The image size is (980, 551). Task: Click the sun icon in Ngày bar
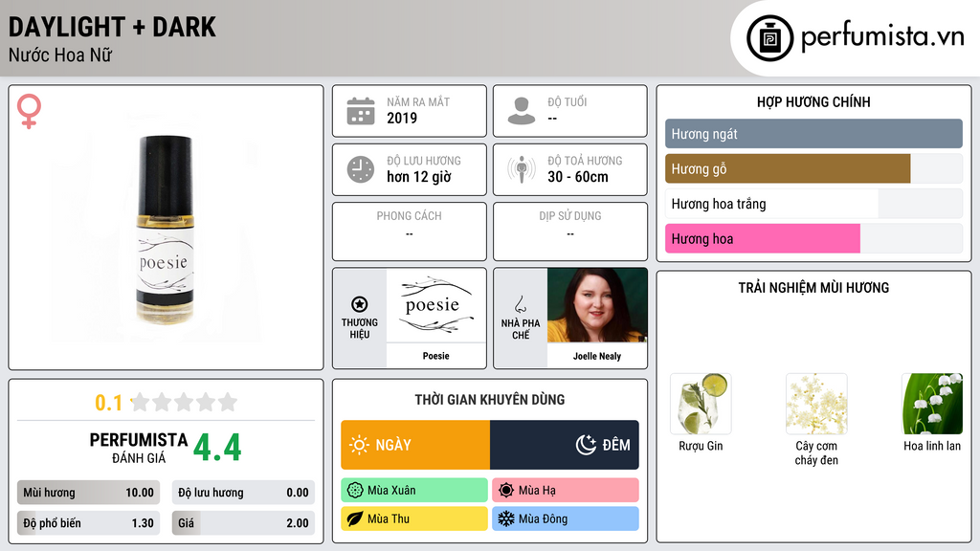click(359, 445)
